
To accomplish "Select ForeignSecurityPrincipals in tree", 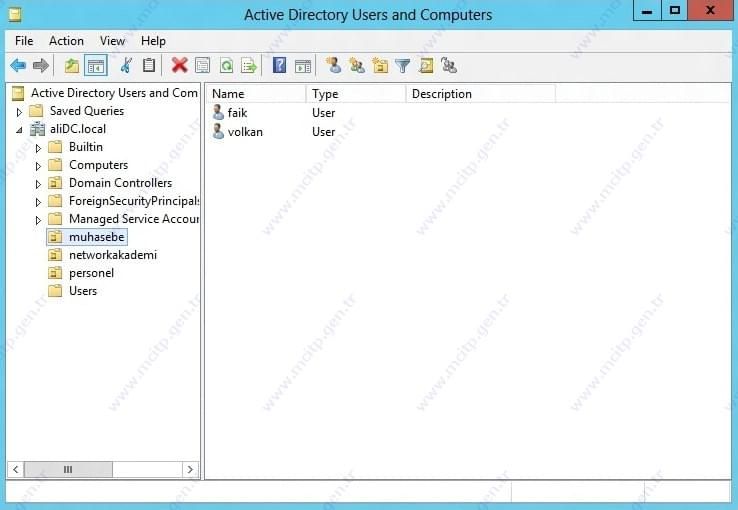I will [134, 201].
